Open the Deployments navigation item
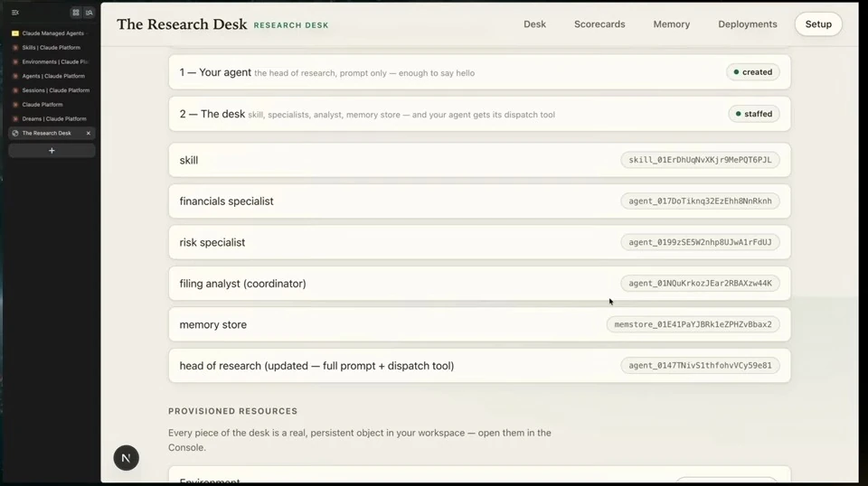 coord(748,24)
